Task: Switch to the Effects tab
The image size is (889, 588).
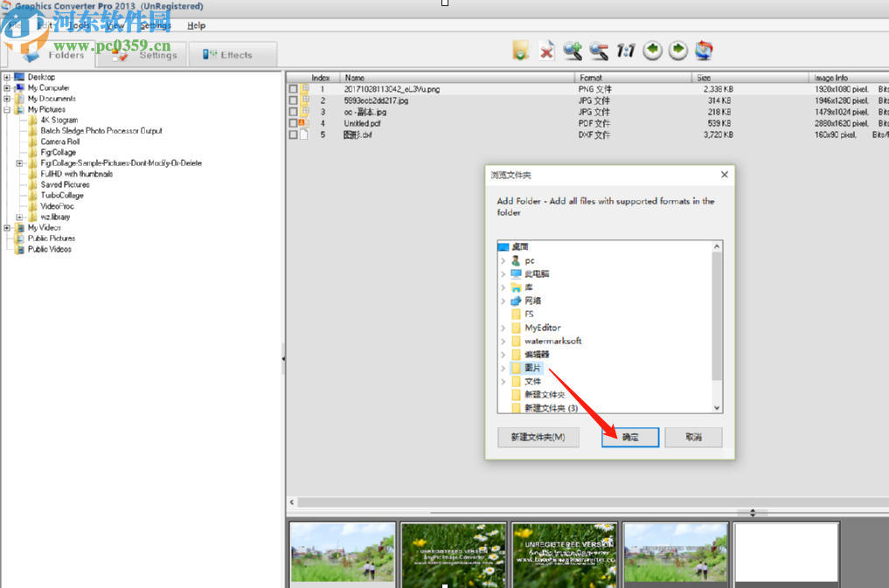Action: tap(233, 54)
